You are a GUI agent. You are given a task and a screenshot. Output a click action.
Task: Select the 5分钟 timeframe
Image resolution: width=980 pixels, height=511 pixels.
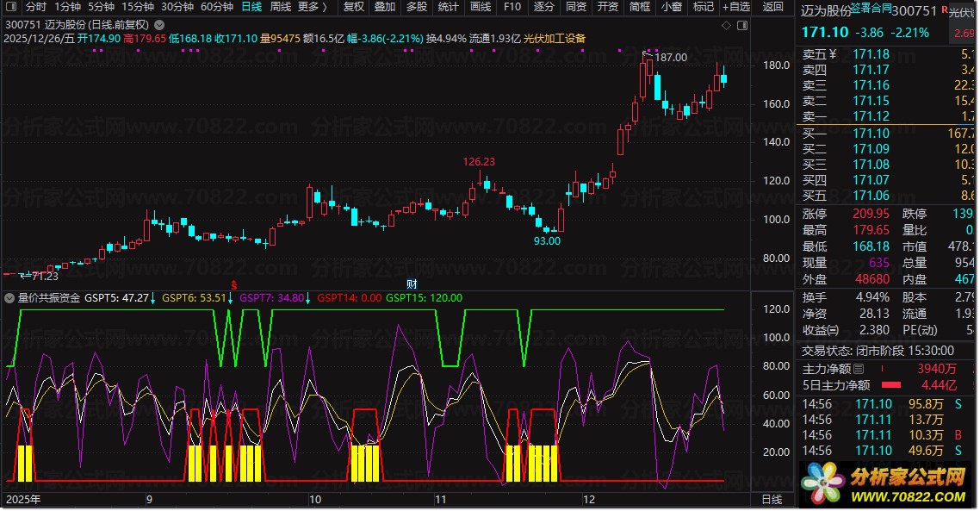coord(101,7)
